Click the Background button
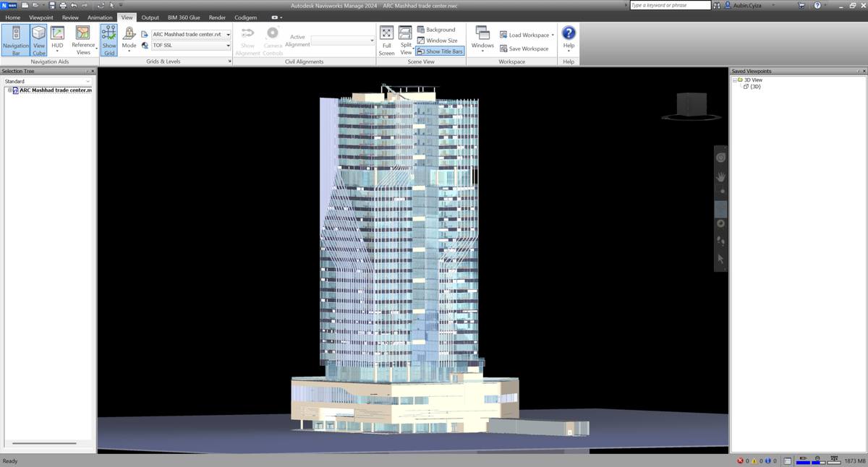 pos(436,30)
